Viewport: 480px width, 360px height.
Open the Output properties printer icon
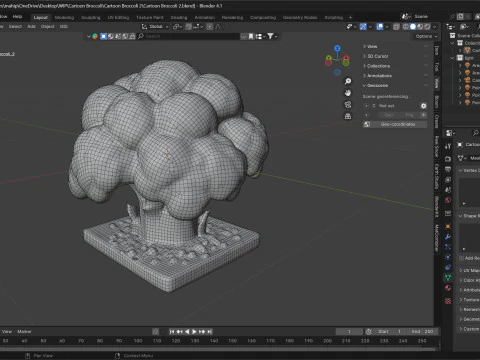coord(448,169)
